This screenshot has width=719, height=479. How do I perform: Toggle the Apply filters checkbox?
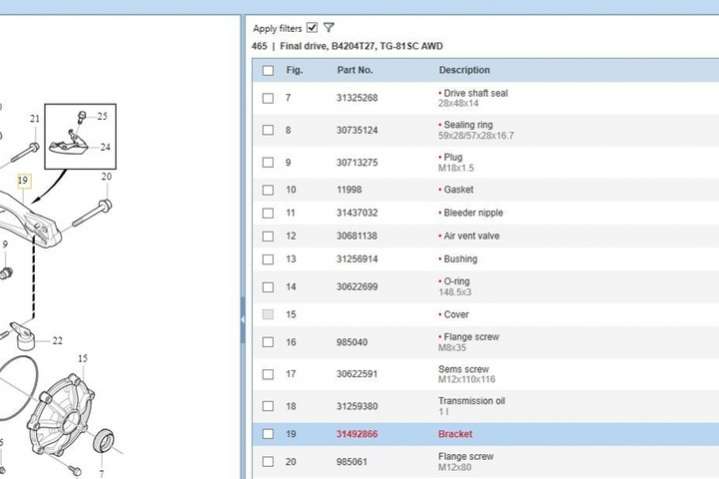[312, 28]
